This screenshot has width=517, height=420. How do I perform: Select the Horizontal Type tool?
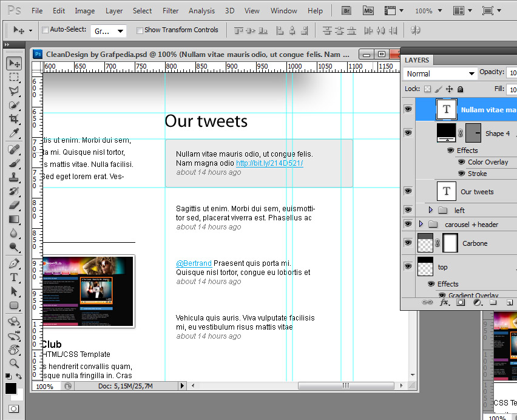tap(14, 277)
